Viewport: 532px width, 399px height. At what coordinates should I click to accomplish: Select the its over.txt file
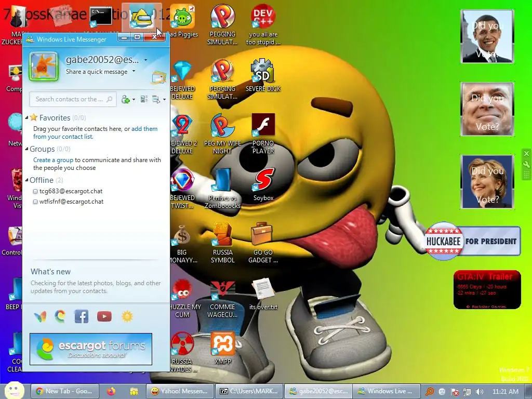[263, 294]
